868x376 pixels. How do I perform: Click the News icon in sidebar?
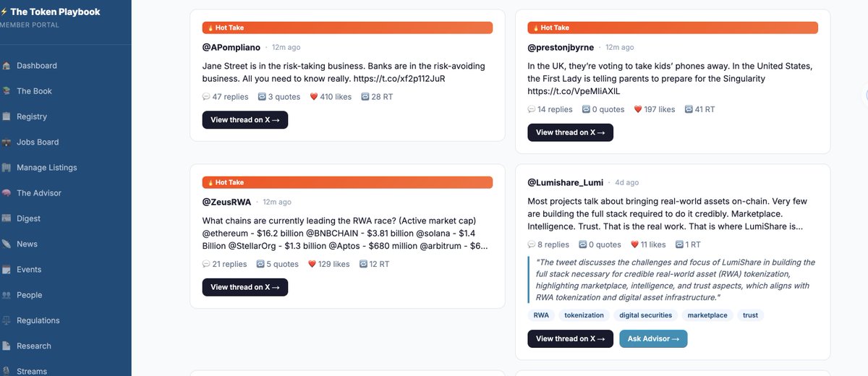pyautogui.click(x=7, y=244)
